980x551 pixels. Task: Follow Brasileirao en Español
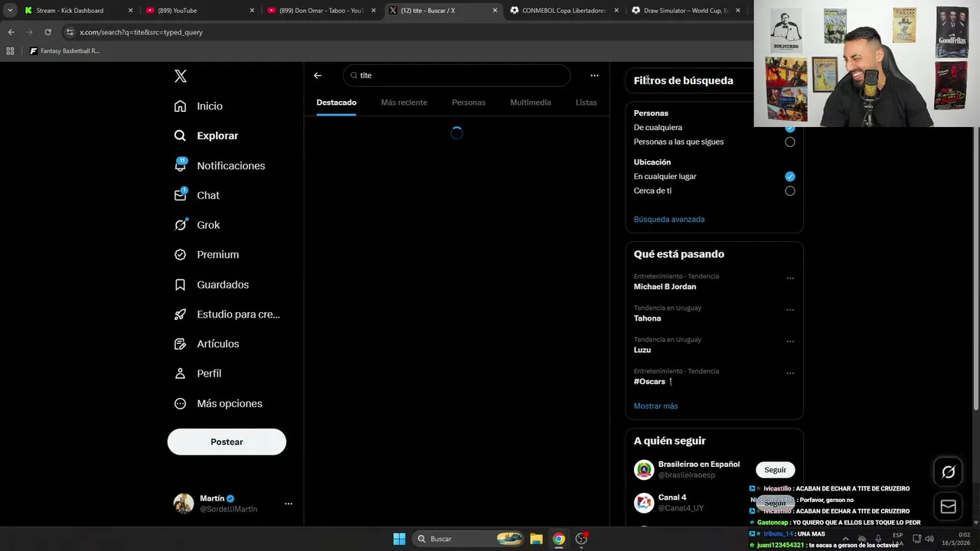(x=775, y=470)
